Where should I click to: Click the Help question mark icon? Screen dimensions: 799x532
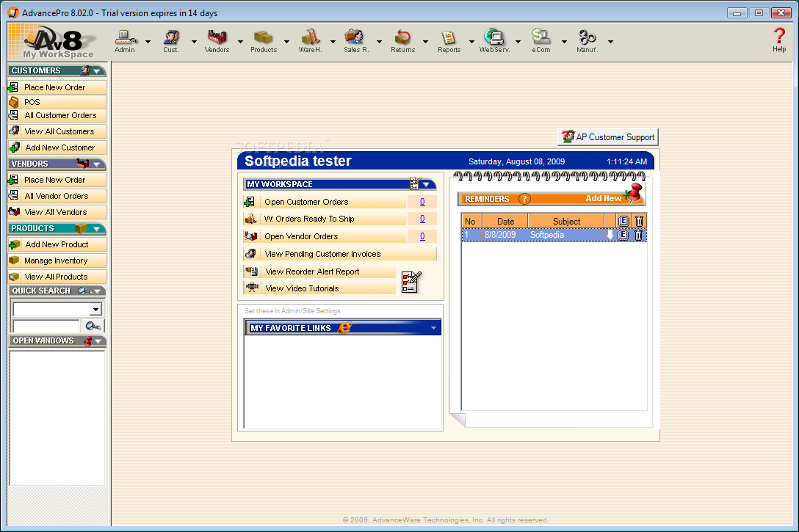pos(779,40)
